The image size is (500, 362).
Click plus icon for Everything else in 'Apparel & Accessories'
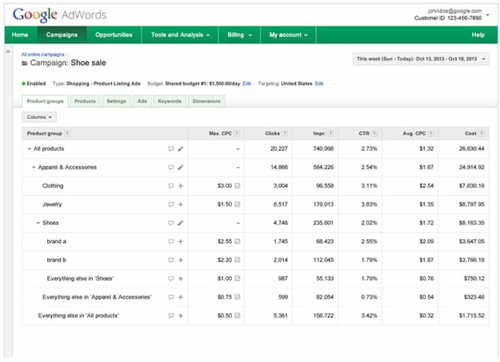[180, 297]
